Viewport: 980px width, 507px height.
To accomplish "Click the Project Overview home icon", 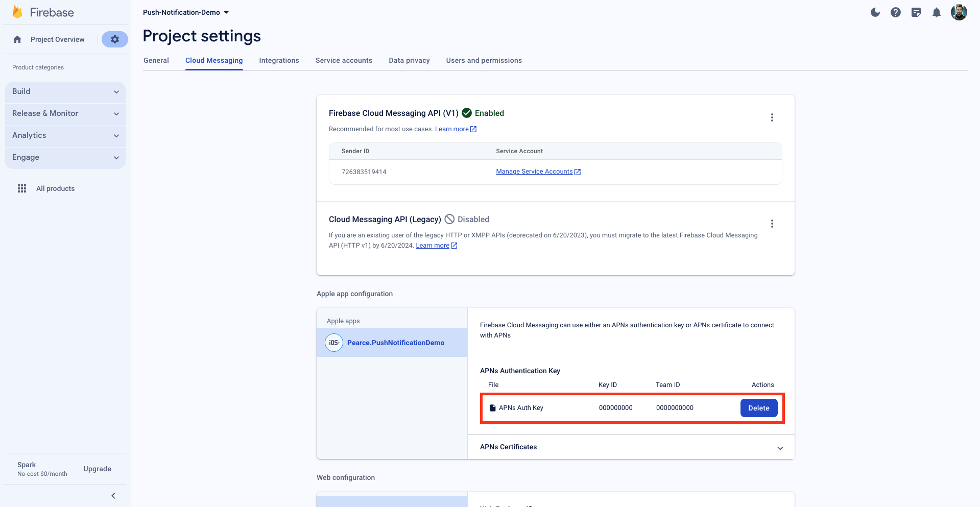I will click(x=17, y=39).
